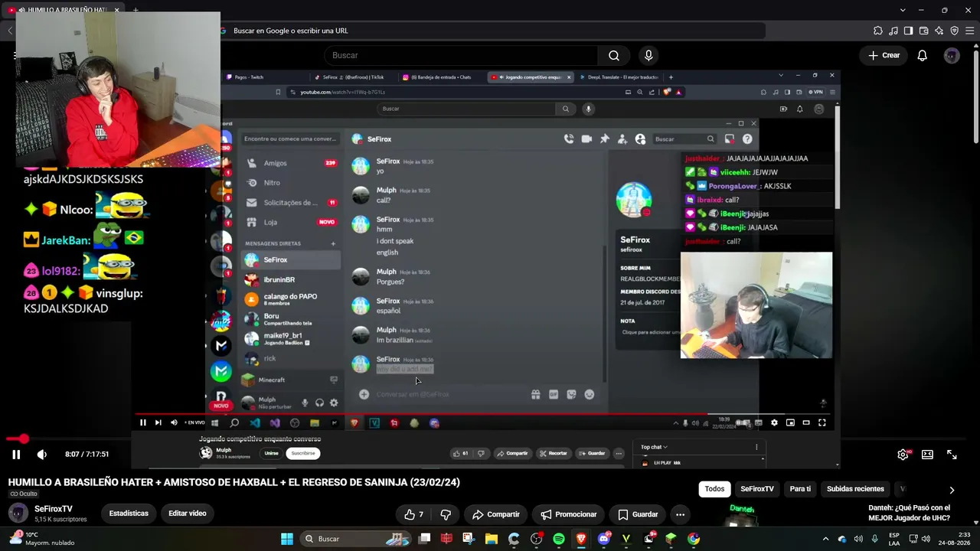This screenshot has height=551, width=980.
Task: Click the 5,15 K suscriptores text
Action: (x=60, y=520)
